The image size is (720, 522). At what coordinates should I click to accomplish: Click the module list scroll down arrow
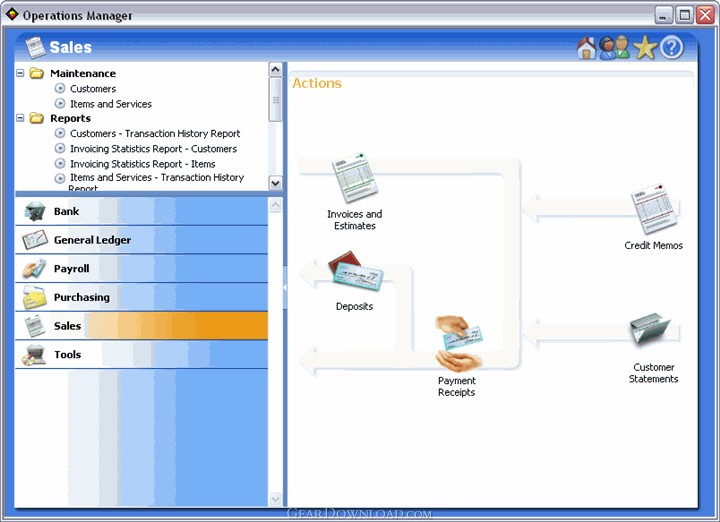coord(276,499)
